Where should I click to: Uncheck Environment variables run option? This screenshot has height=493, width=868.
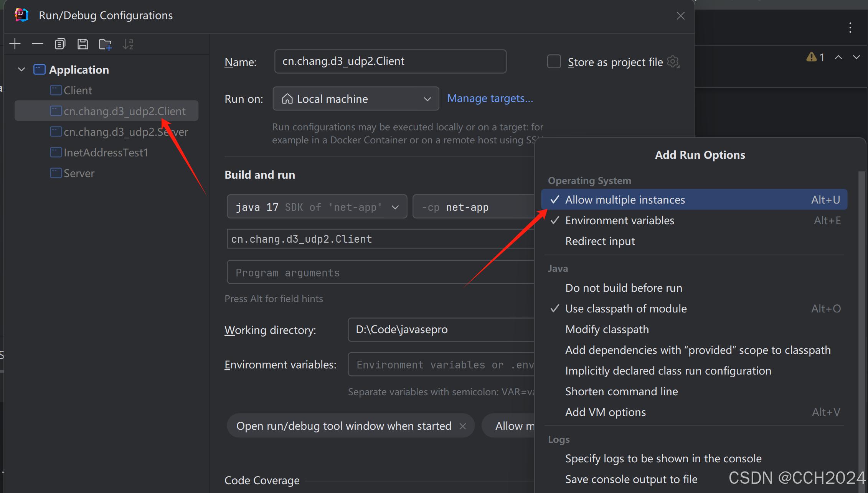[619, 220]
